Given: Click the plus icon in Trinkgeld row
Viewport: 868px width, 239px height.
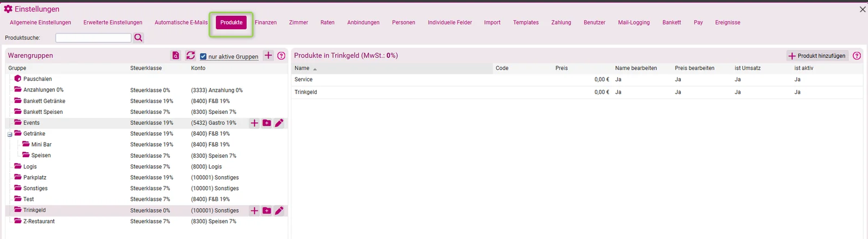Looking at the screenshot, I should 254,210.
